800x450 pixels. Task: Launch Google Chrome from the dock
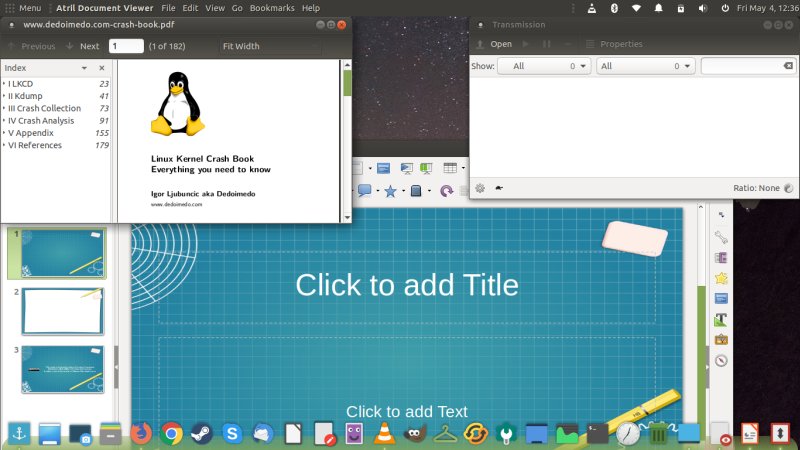[x=171, y=434]
